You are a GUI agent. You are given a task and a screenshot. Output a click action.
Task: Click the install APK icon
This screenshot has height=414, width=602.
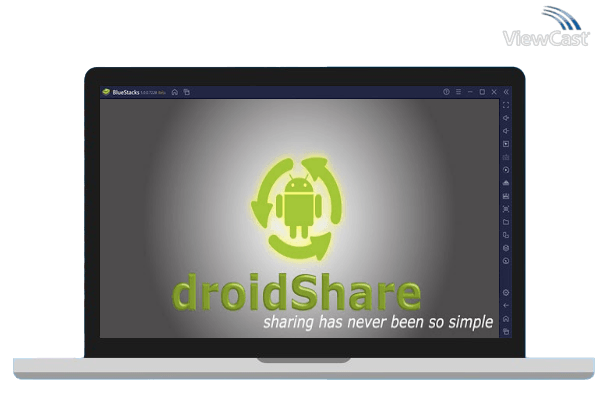click(506, 183)
